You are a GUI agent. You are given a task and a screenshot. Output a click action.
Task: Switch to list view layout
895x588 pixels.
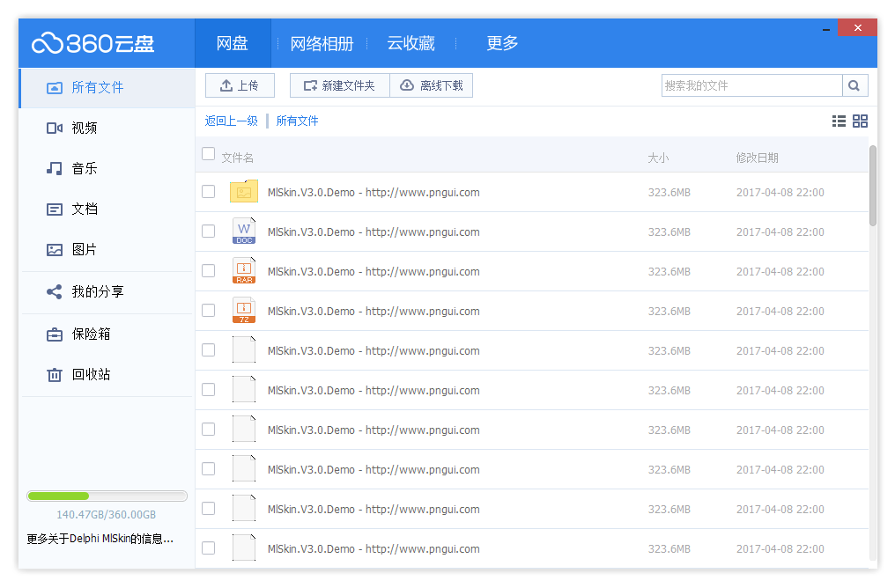[839, 121]
